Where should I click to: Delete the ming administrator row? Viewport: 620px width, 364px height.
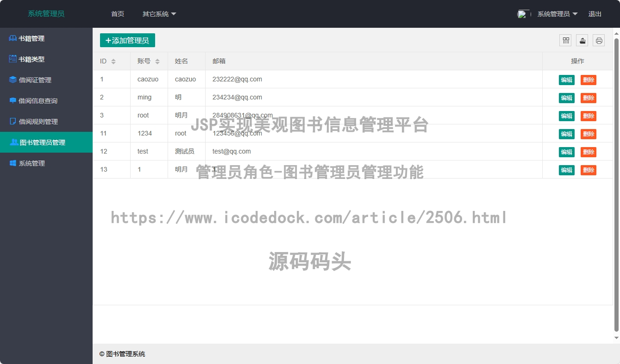(x=589, y=98)
